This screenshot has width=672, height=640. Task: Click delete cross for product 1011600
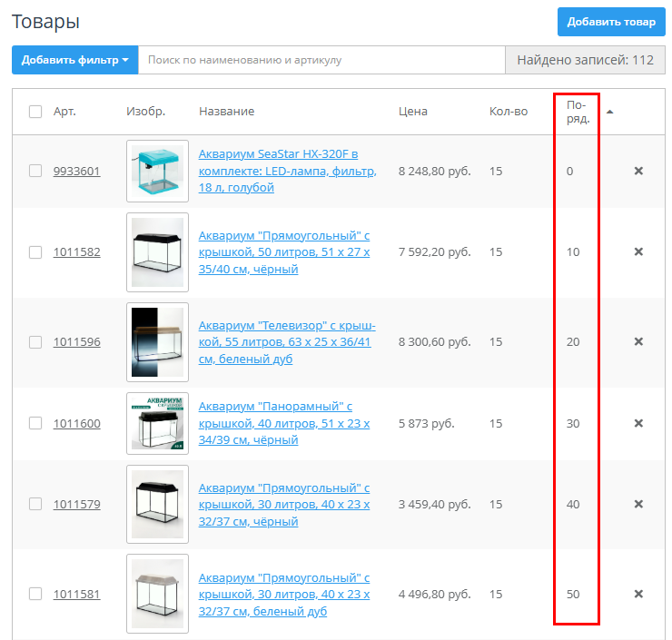[638, 423]
